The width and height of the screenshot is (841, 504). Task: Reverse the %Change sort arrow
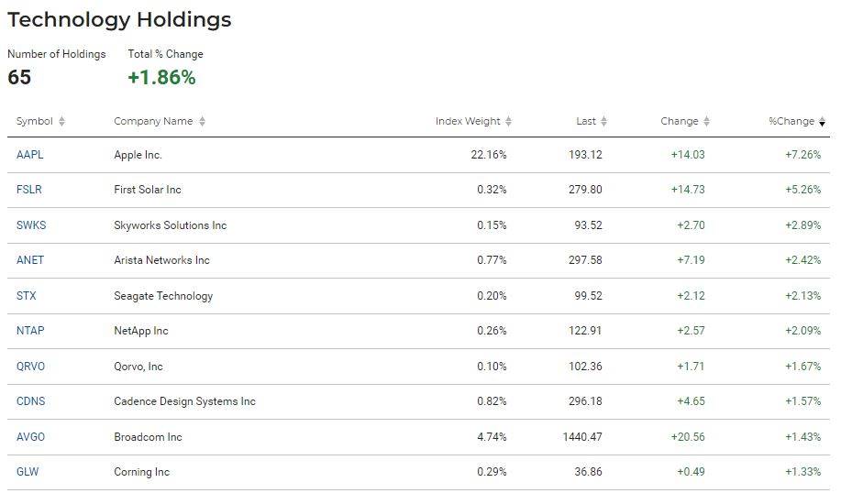click(x=823, y=121)
